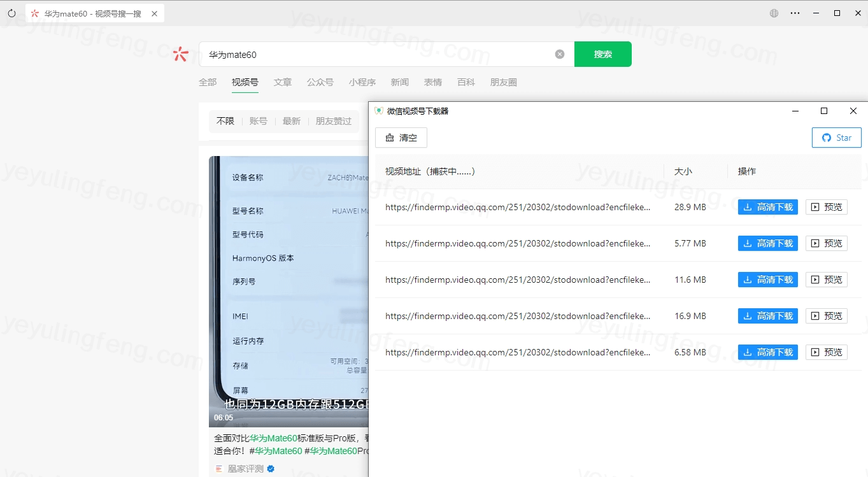Preview the 16.9 MB video

pyautogui.click(x=827, y=316)
